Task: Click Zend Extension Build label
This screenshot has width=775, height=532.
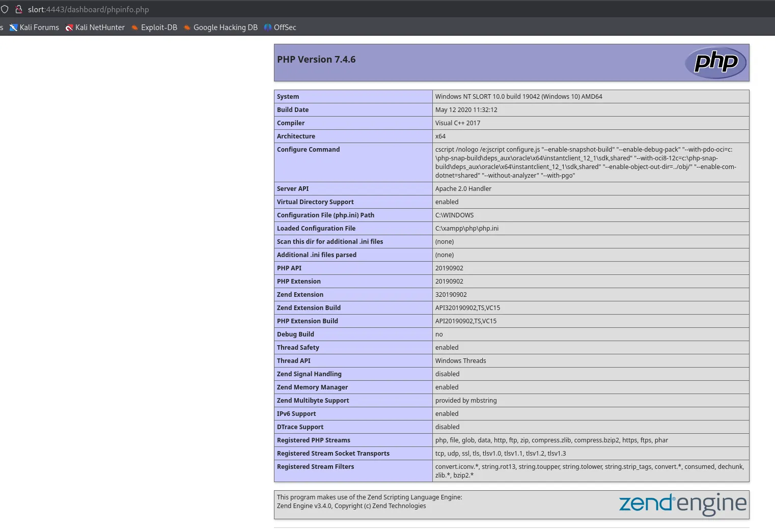Action: [x=309, y=308]
